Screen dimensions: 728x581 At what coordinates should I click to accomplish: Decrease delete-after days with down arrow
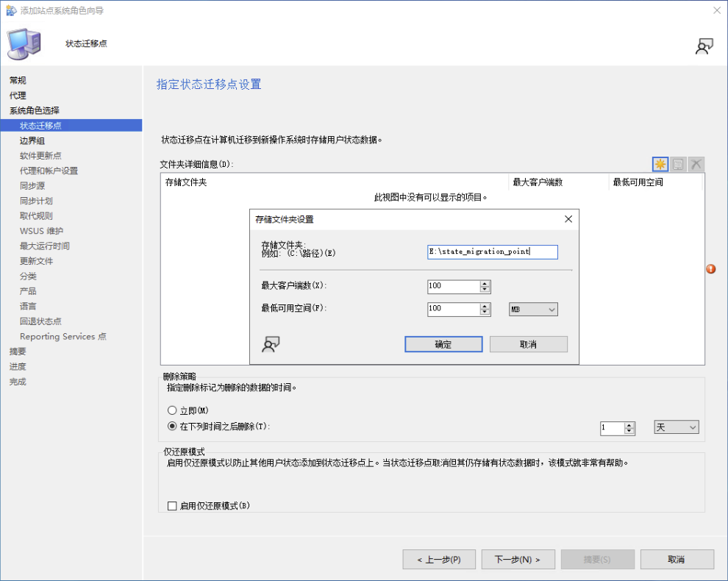pyautogui.click(x=629, y=430)
